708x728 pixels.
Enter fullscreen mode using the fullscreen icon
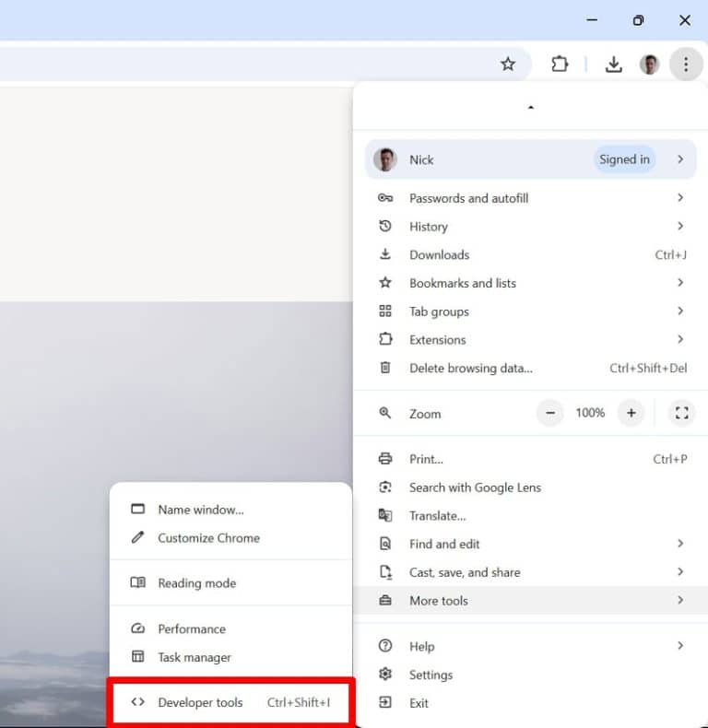(x=681, y=413)
